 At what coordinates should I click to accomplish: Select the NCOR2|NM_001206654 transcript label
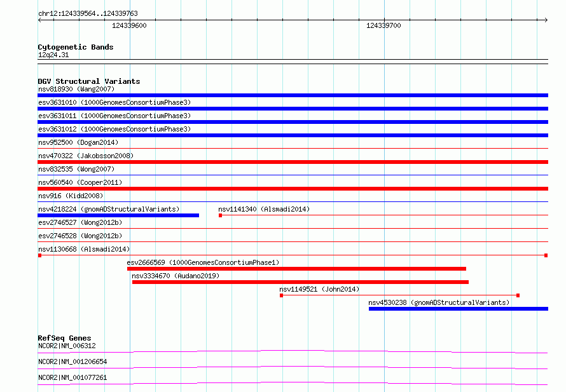pos(72,362)
